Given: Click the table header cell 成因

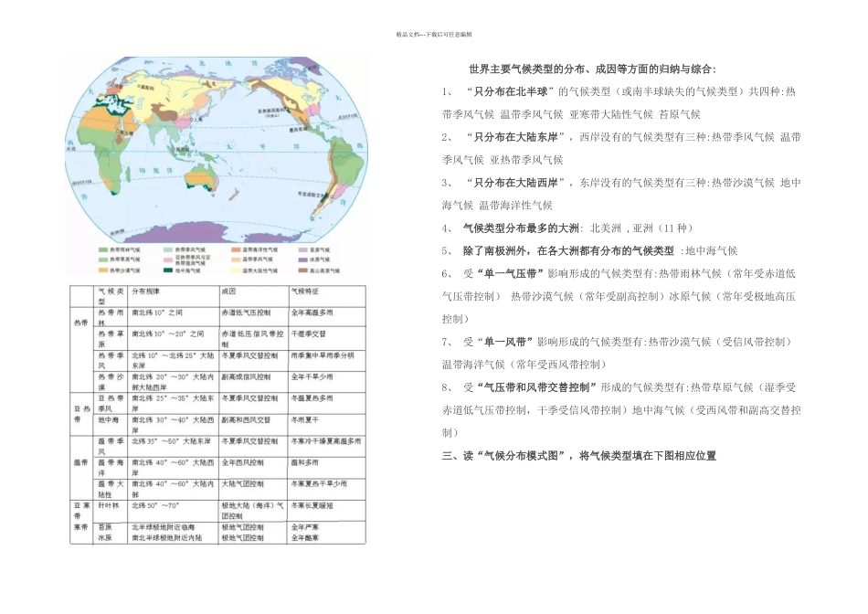Looking at the screenshot, I should click(228, 291).
